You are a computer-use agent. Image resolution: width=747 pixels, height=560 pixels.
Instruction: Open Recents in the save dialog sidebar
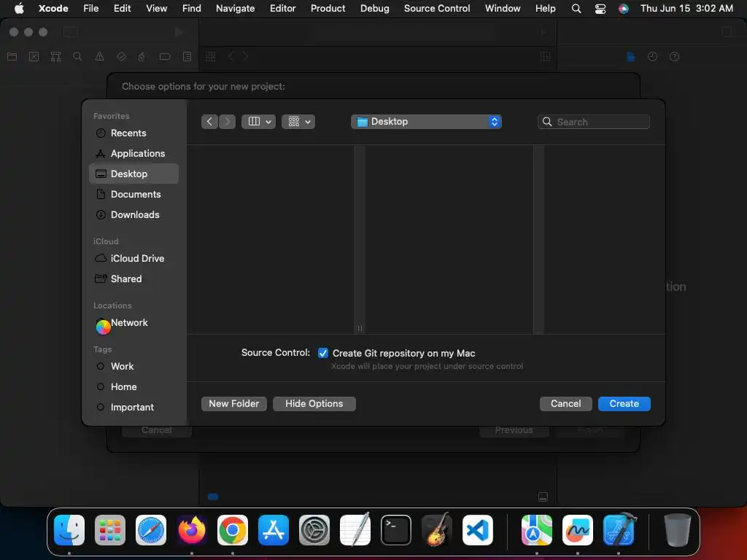point(133,133)
